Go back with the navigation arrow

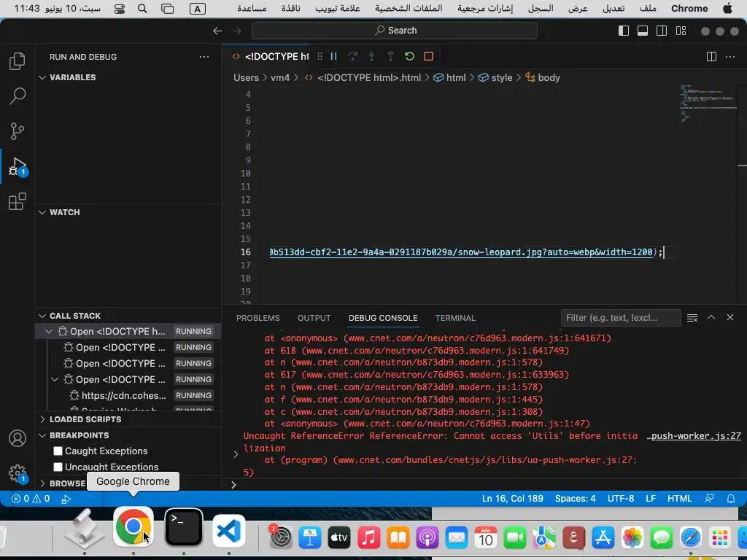217,31
